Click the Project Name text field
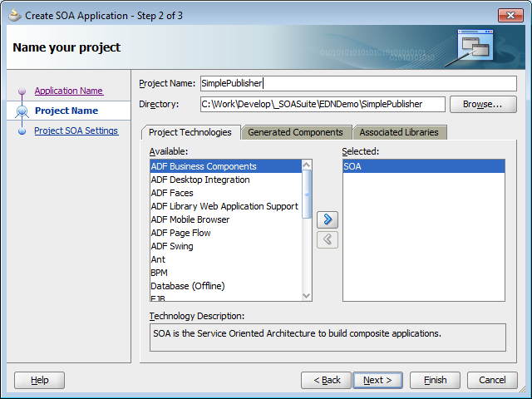This screenshot has width=532, height=399. click(x=357, y=83)
